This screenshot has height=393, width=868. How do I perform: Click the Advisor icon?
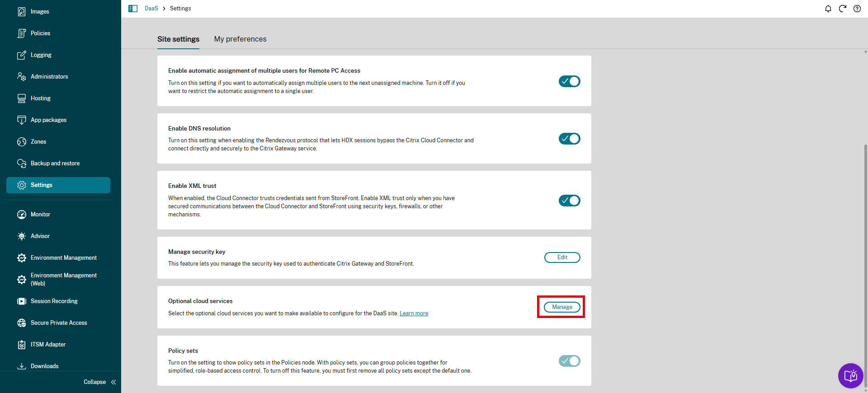(x=22, y=236)
